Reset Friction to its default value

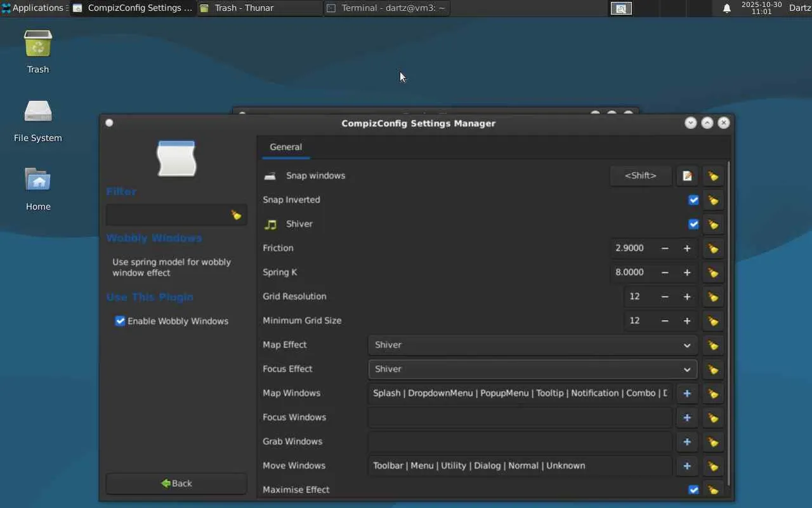[713, 248]
